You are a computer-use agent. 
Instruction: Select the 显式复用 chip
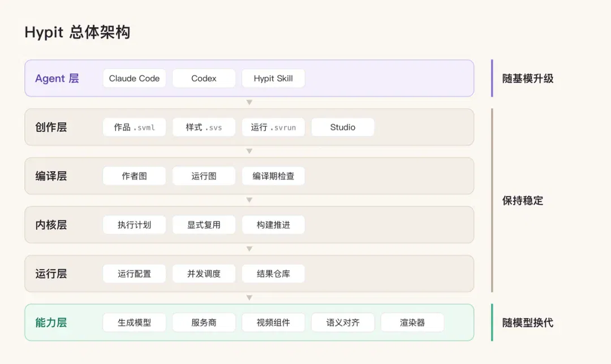[x=204, y=224]
